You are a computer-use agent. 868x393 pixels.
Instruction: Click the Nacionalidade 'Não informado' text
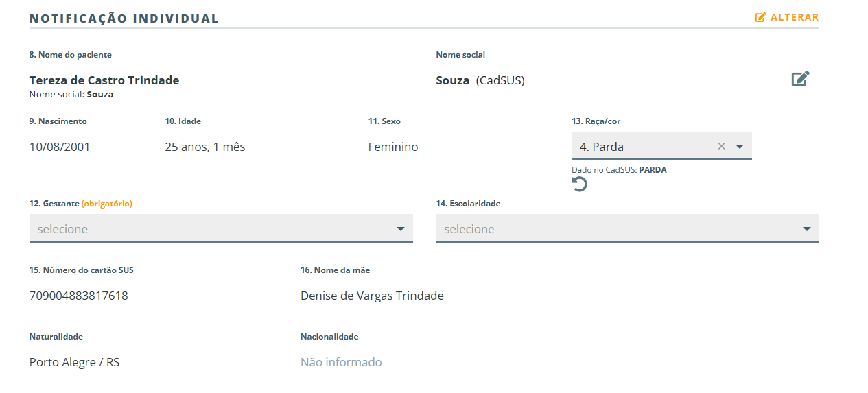coord(341,362)
